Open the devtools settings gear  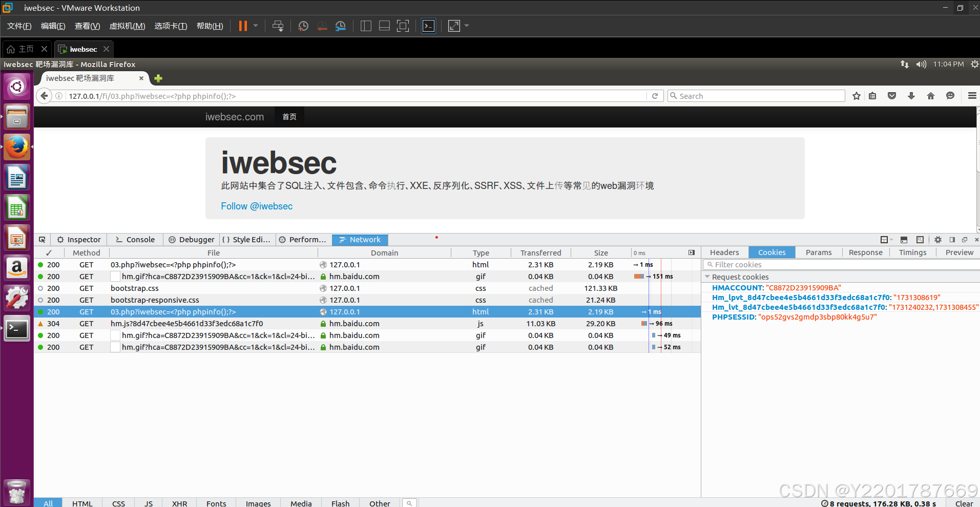pos(937,239)
